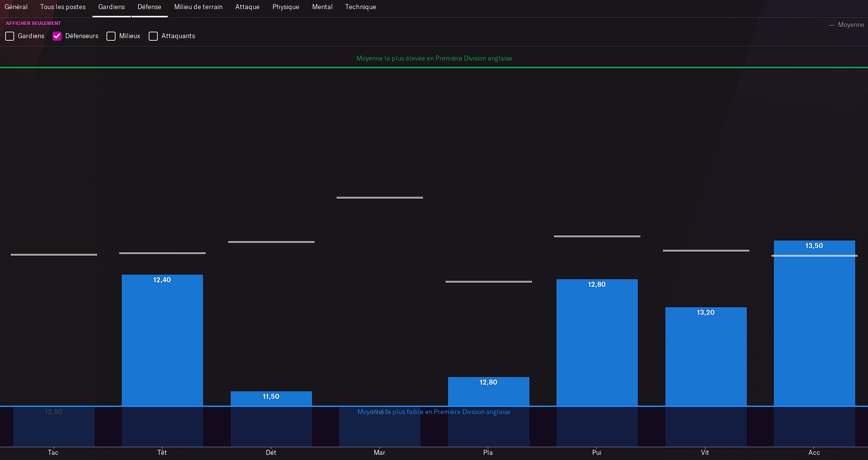This screenshot has height=460, width=868.
Task: Click the average marker above Mar
Action: click(380, 198)
